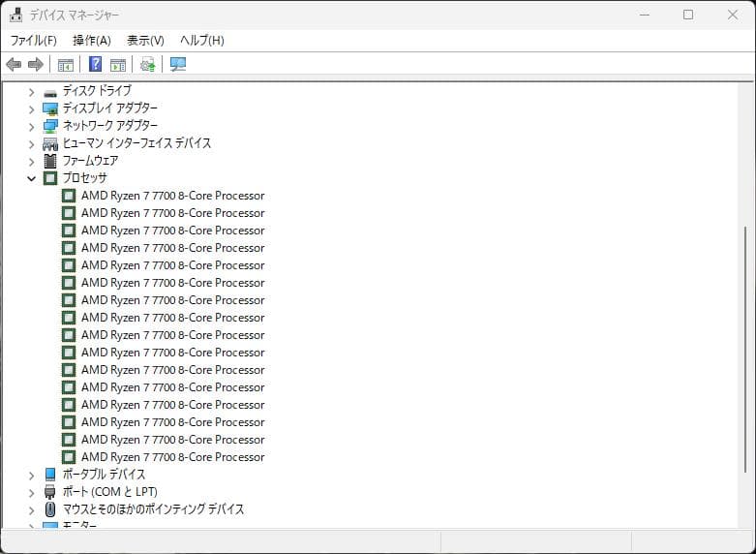
Task: Select the マウスとそのほかのポインティング デバイス label
Action: 153,508
